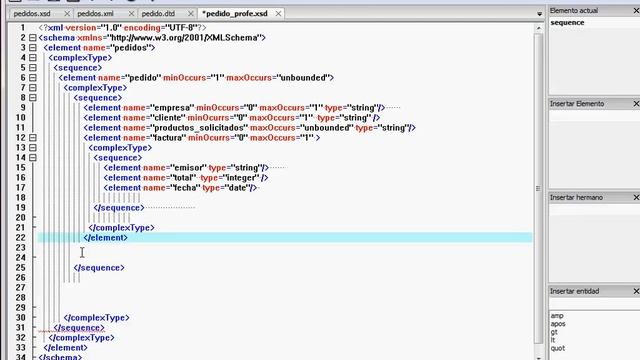This screenshot has height=360, width=640.
Task: Click the </sequence> tag on line 25
Action: [99, 268]
